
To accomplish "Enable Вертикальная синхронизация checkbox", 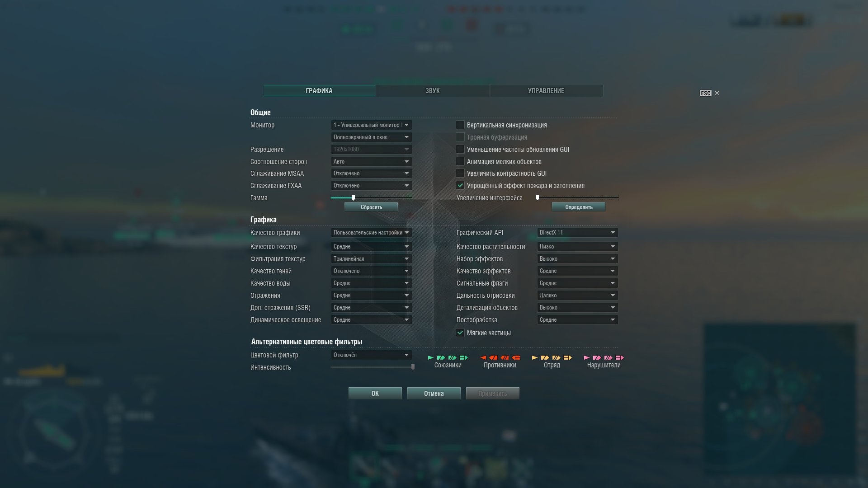I will 460,125.
